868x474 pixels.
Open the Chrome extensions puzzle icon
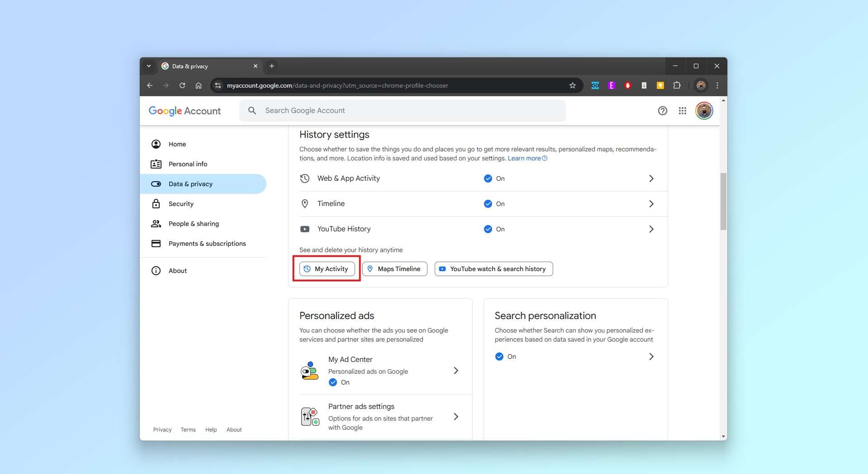tap(677, 85)
